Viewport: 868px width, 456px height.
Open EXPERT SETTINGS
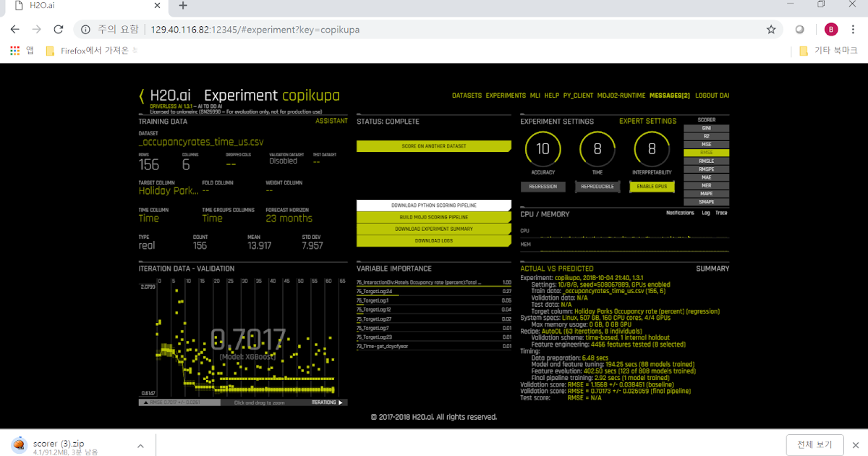(647, 122)
